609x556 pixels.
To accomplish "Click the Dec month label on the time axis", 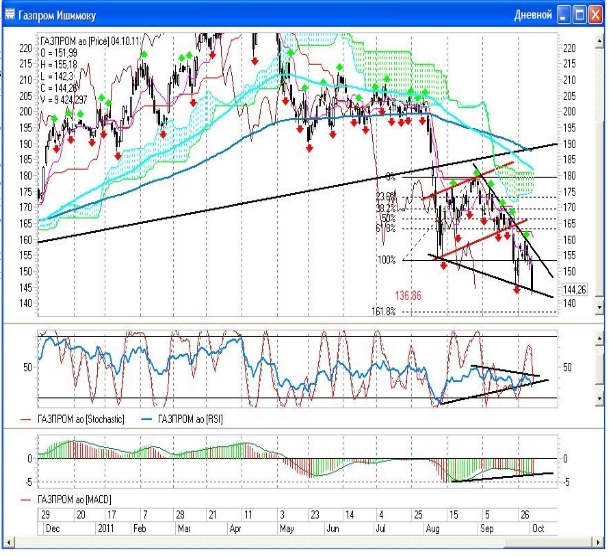I will [x=53, y=528].
